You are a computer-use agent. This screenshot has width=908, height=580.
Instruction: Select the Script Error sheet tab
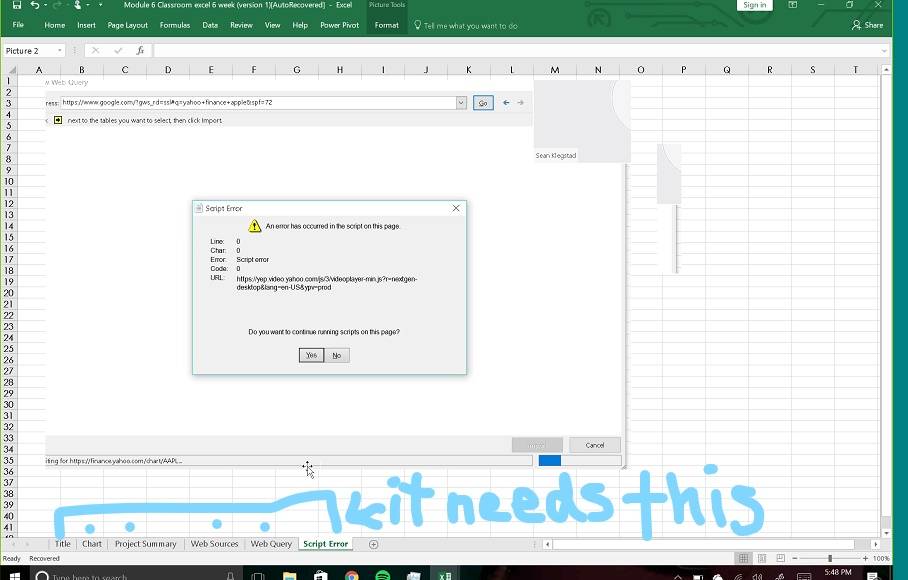[x=325, y=544]
